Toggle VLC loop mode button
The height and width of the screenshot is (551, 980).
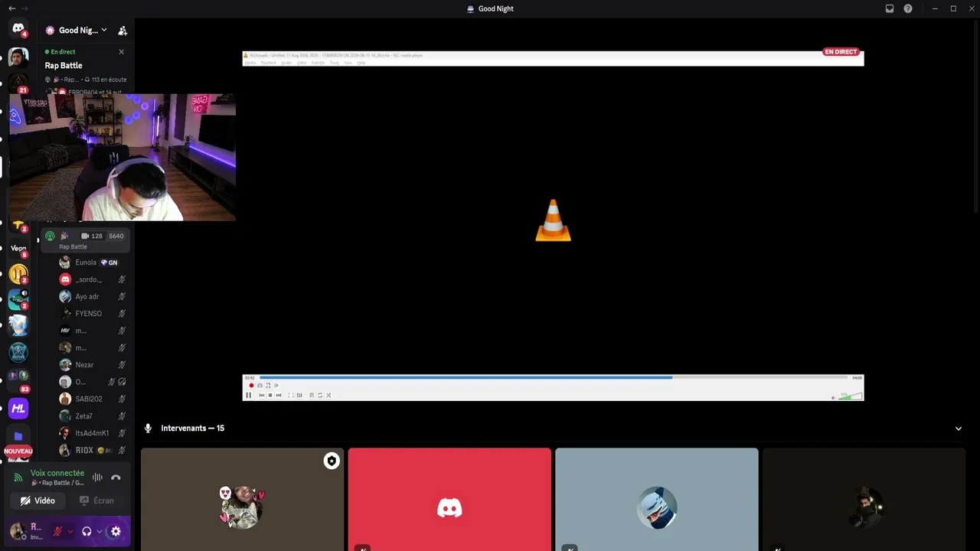click(320, 395)
